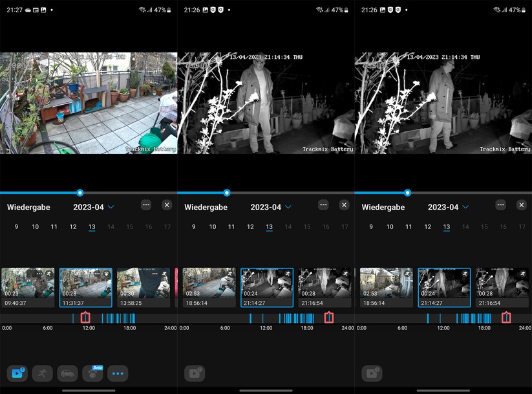Click the blue playback position dot
The height and width of the screenshot is (394, 532).
pyautogui.click(x=80, y=193)
